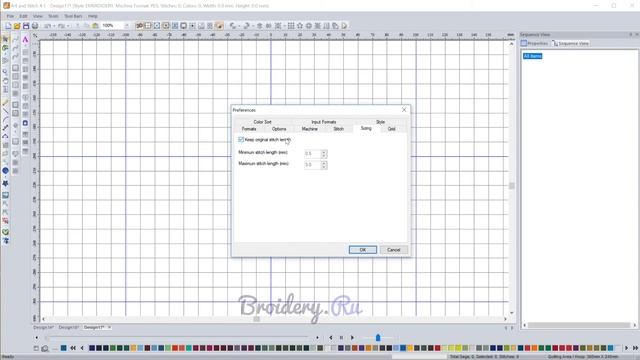
Task: Switch to the Style tab in Preferences
Action: coord(380,122)
